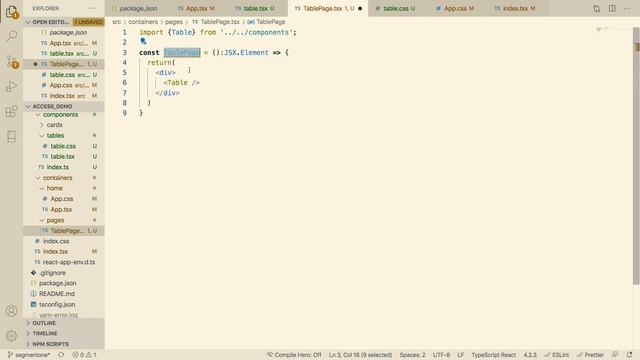The width and height of the screenshot is (640, 360).
Task: Click the ESLint status bar item
Action: point(557,355)
